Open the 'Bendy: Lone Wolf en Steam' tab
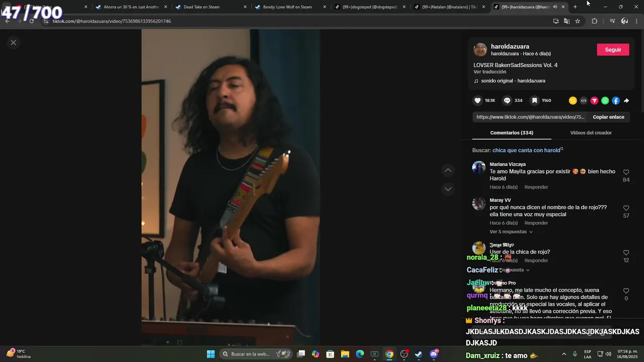The height and width of the screenshot is (362, 644). click(290, 7)
